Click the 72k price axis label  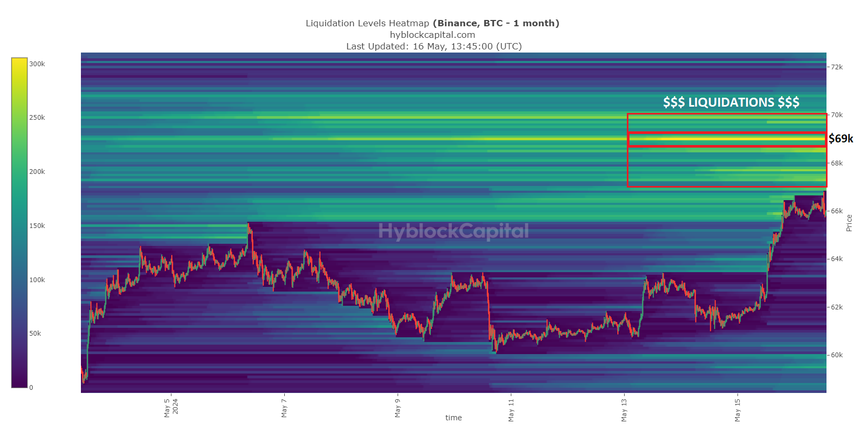coord(836,67)
